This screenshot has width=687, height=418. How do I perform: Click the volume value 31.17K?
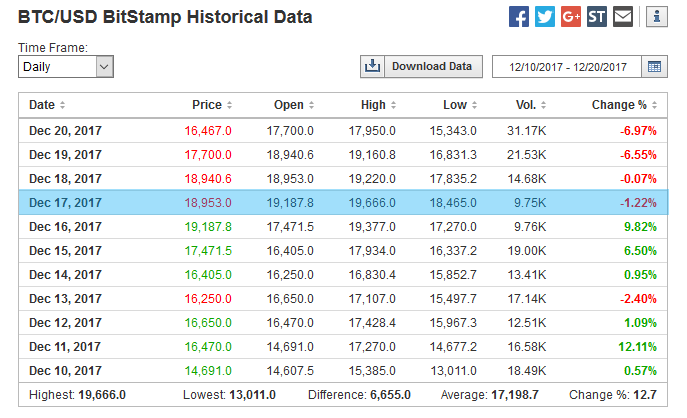tap(527, 131)
